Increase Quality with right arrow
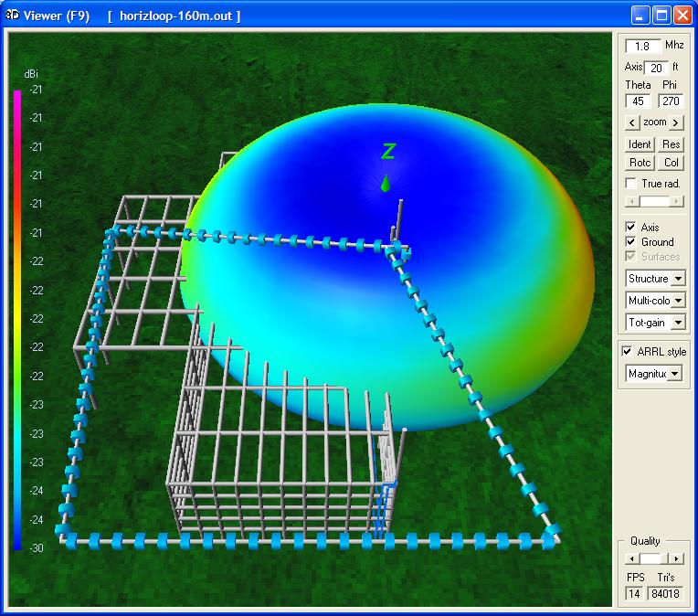This screenshot has height=616, width=698. (x=676, y=558)
